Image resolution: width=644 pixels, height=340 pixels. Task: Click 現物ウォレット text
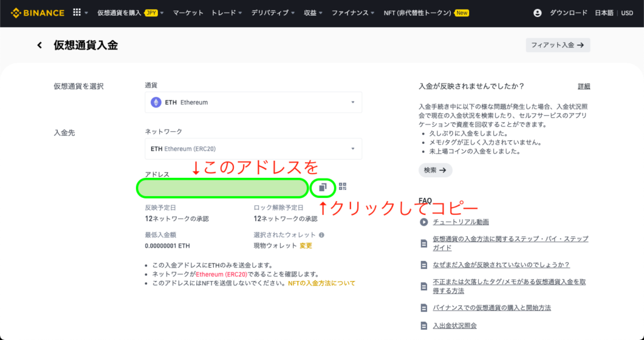tap(275, 246)
